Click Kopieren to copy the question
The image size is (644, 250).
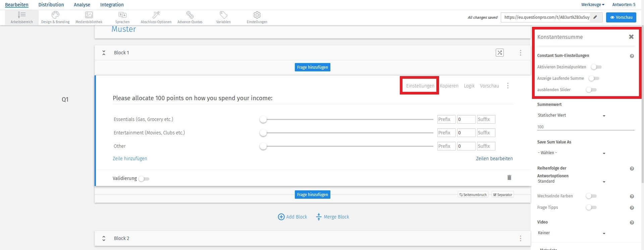coord(449,86)
